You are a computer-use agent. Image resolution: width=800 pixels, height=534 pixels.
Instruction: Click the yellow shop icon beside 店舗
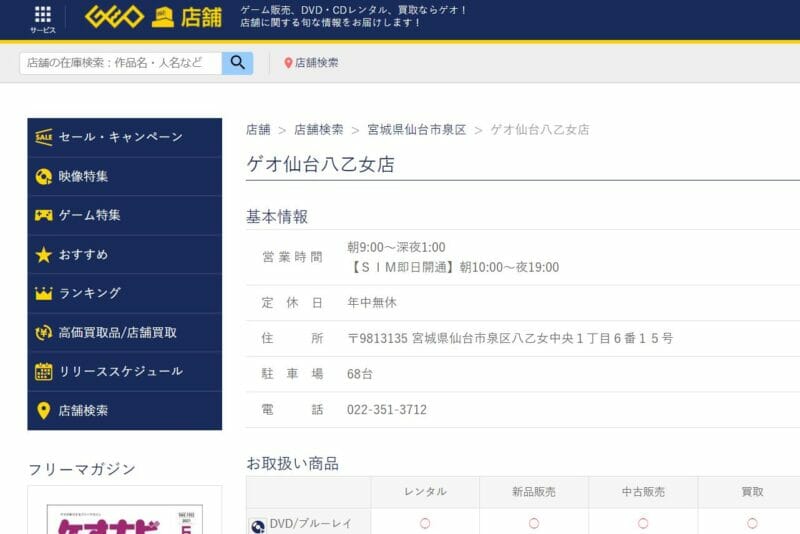click(x=163, y=18)
